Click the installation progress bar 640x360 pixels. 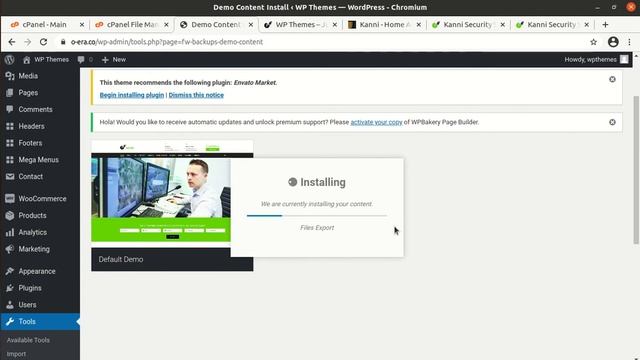(317, 216)
